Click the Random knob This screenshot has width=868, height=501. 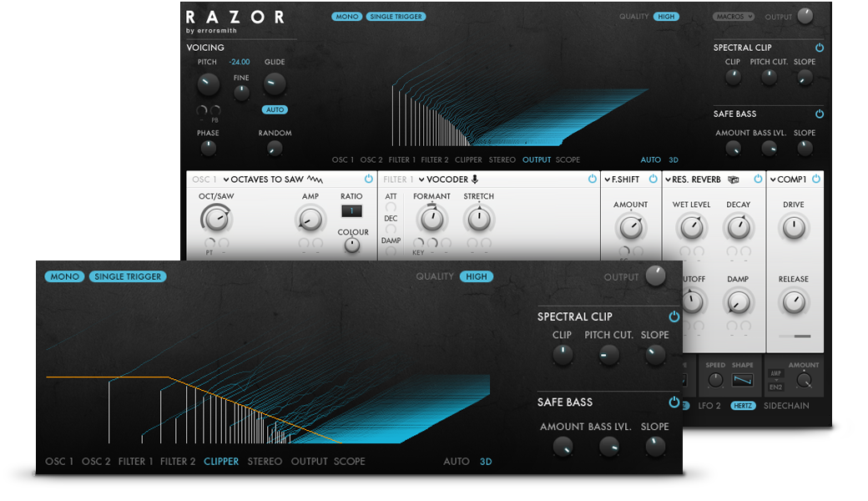pos(275,148)
